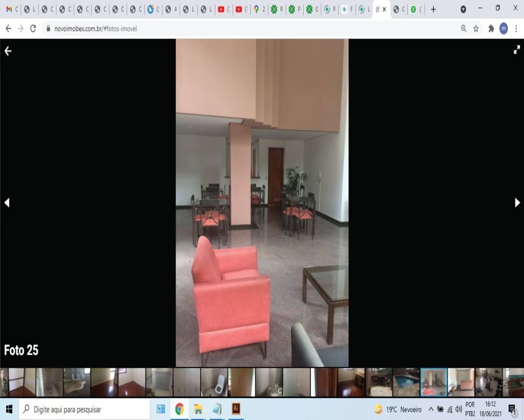Open the Extensions puzzle piece menu
This screenshot has height=420, width=524.
[491, 28]
